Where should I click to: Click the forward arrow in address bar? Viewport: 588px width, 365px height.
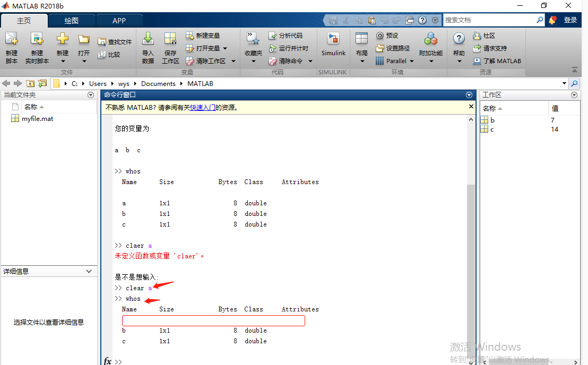(x=18, y=83)
